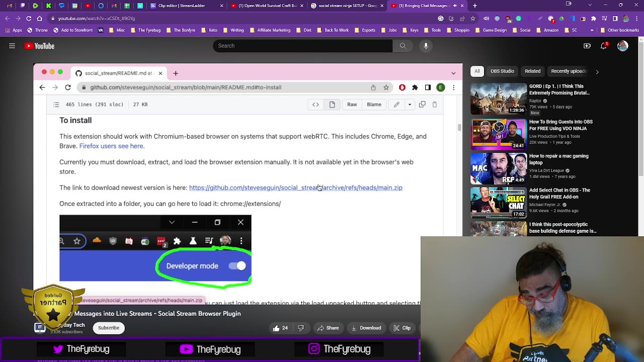The height and width of the screenshot is (362, 644).
Task: Open the Google icon in the Chrome address bar
Action: [x=441, y=19]
